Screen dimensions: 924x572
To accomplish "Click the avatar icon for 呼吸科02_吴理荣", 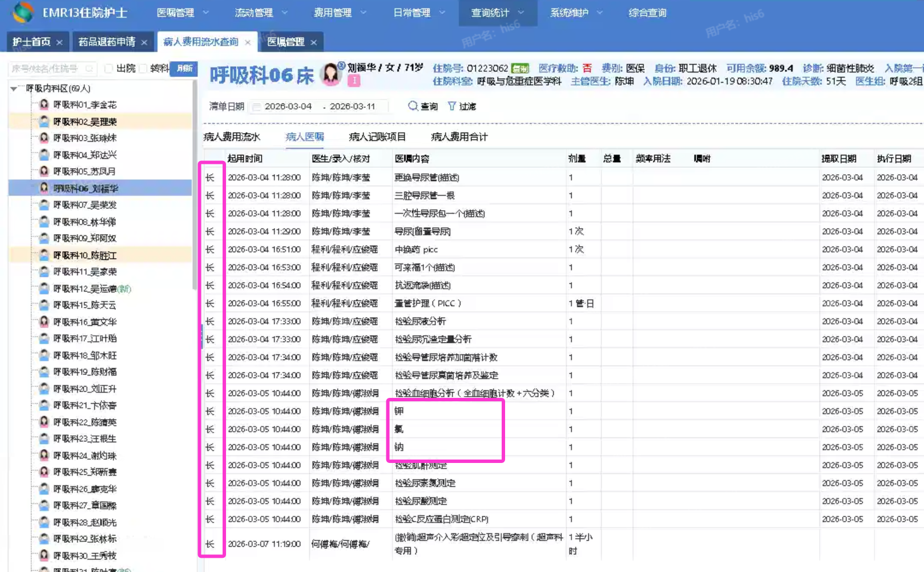I will [44, 122].
